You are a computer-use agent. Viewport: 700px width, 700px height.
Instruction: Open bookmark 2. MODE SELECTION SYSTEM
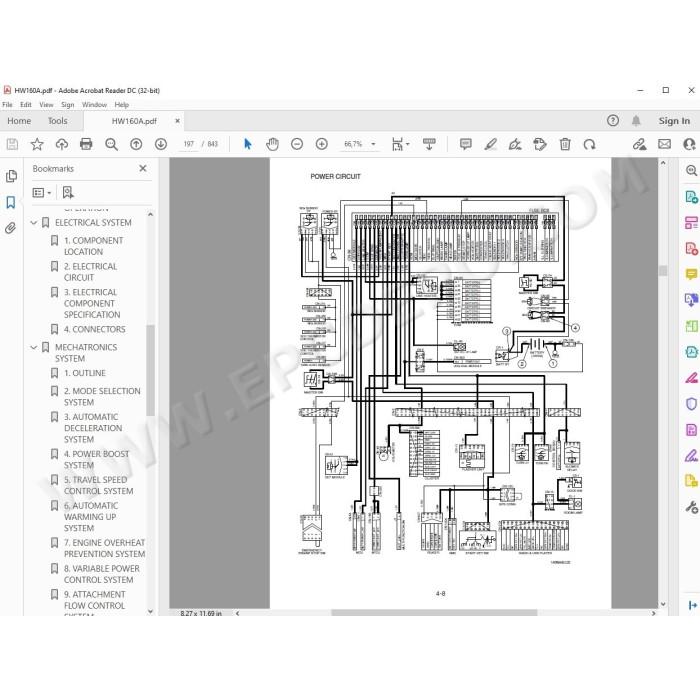(102, 396)
